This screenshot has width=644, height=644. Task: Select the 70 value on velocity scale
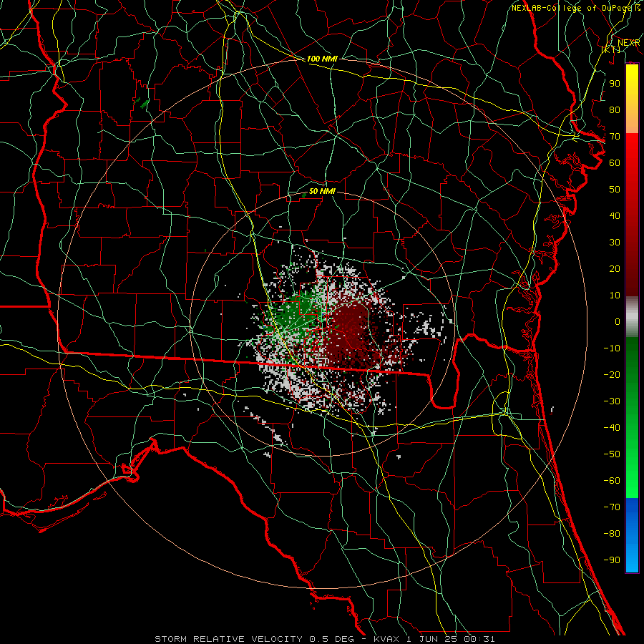(615, 137)
